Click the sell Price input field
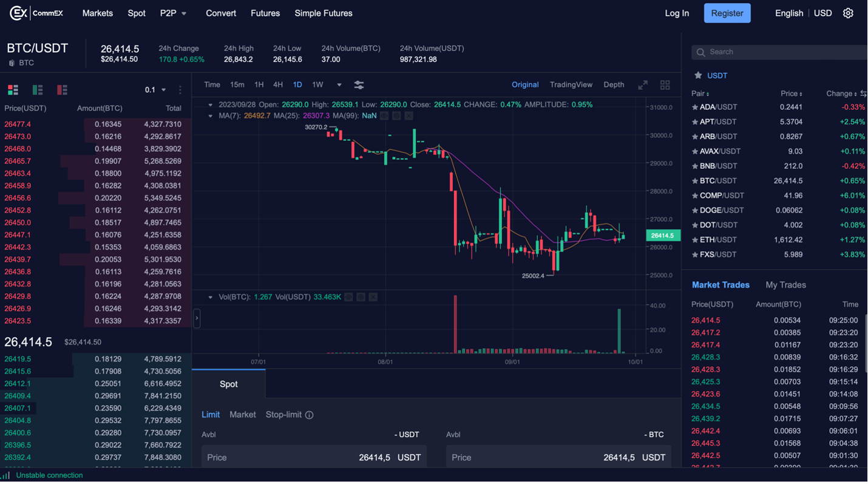Viewport: 868px width, 484px height. click(558, 457)
